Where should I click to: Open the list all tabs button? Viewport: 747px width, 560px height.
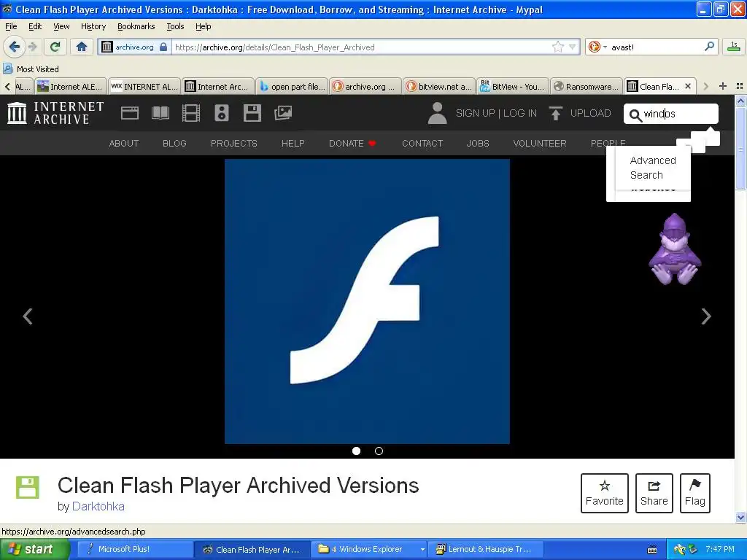[740, 86]
